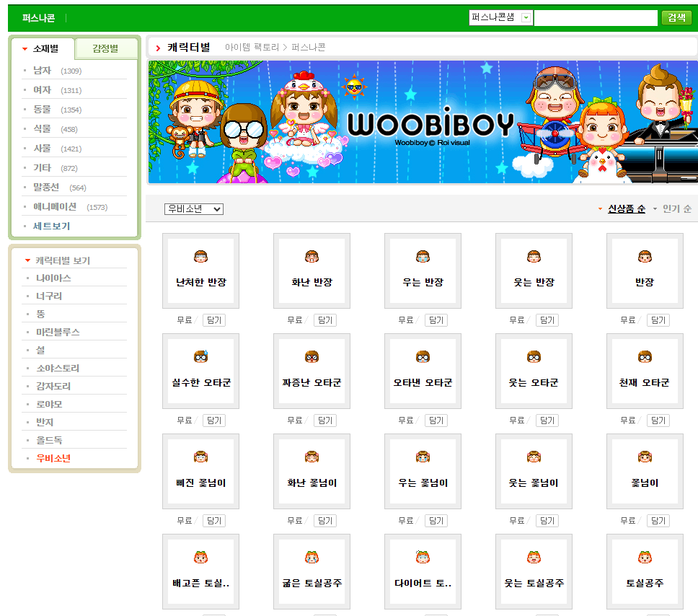Screen dimensions: 698x616
Task: Click the 우는 꽃님이 emoticon icon
Action: point(423,457)
